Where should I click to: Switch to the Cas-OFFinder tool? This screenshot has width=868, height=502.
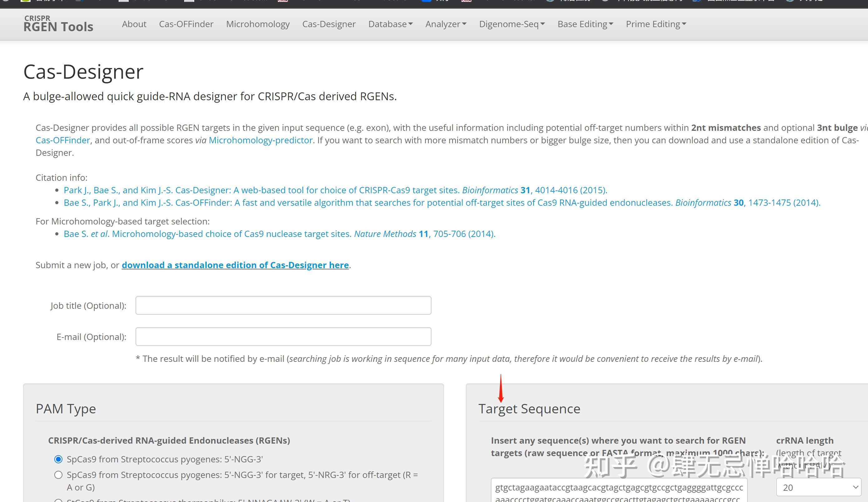coord(186,24)
